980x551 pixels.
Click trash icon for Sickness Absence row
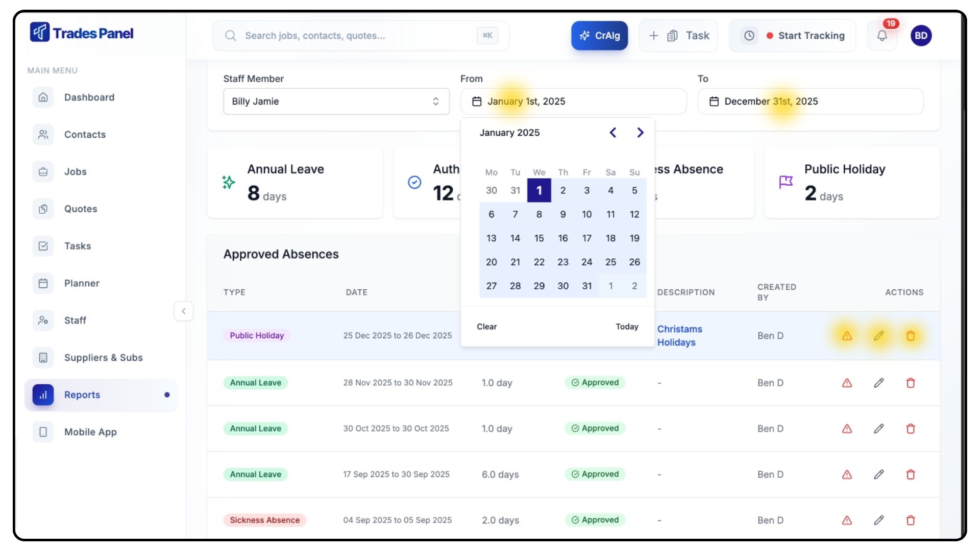click(910, 520)
